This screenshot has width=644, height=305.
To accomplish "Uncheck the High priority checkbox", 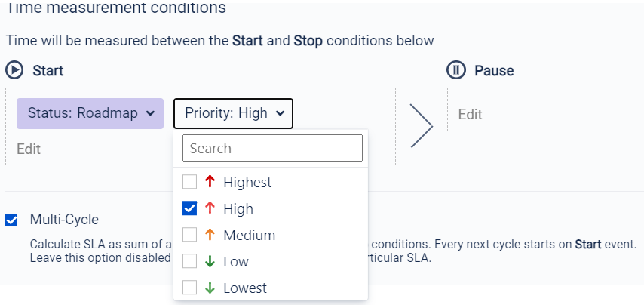I will click(190, 208).
